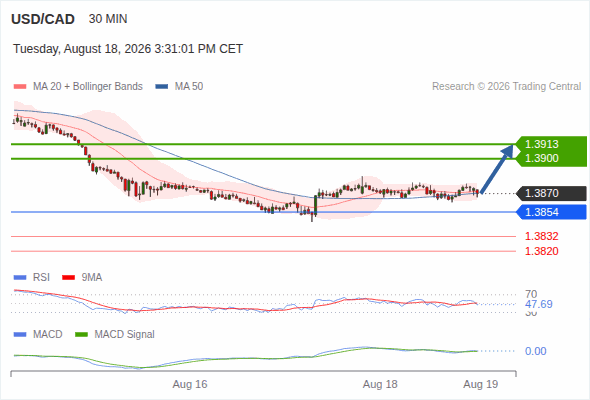
Task: Click the 1.3854 pivot price tag
Action: (x=552, y=212)
